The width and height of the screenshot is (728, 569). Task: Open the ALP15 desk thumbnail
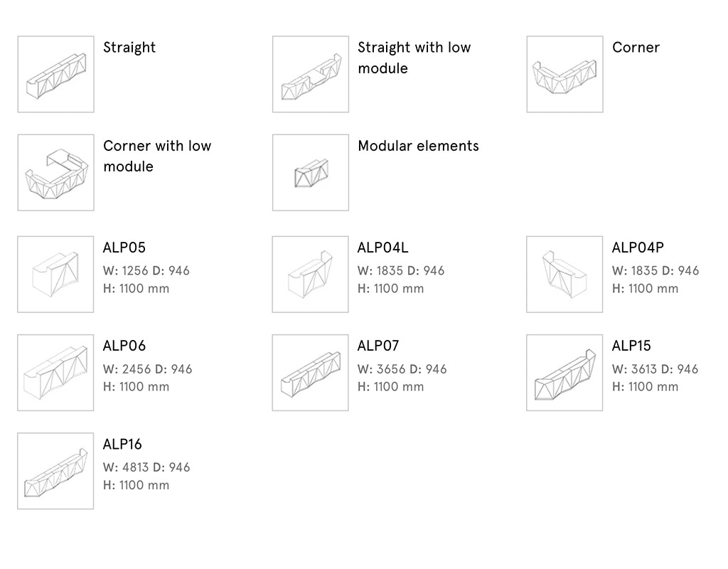pyautogui.click(x=564, y=373)
